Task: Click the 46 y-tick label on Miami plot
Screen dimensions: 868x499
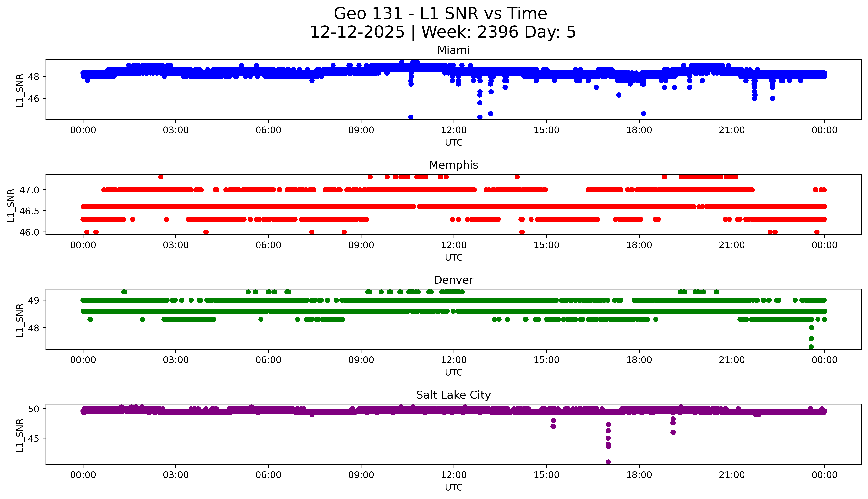Action: [x=34, y=98]
